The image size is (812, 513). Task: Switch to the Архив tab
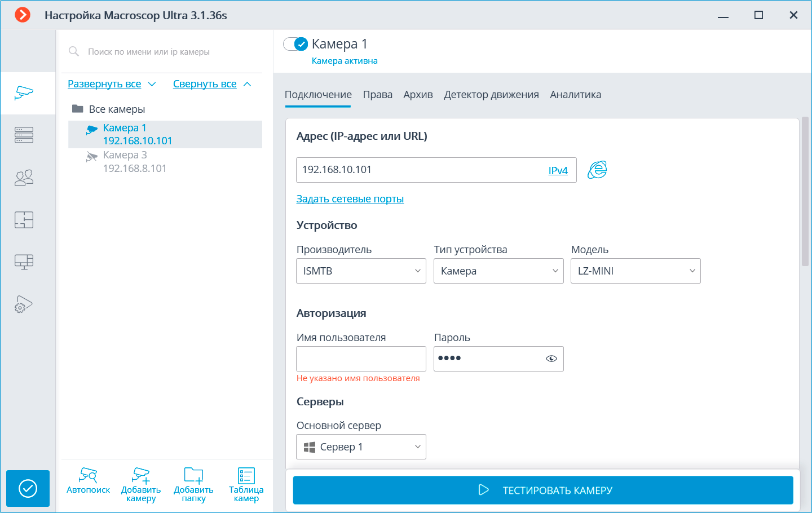418,95
